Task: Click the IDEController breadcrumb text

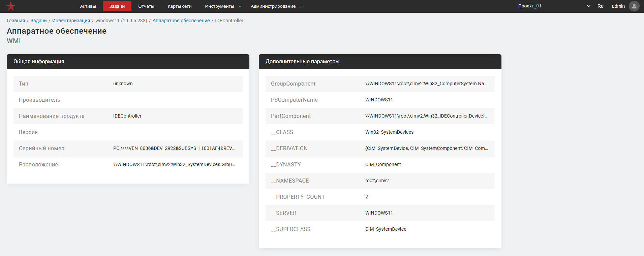Action: [229, 21]
